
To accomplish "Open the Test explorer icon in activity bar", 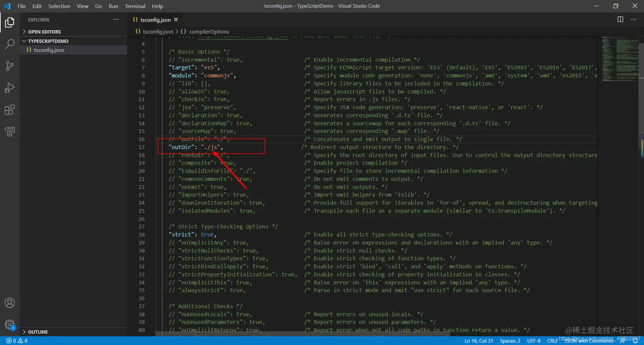I will pos(9,131).
